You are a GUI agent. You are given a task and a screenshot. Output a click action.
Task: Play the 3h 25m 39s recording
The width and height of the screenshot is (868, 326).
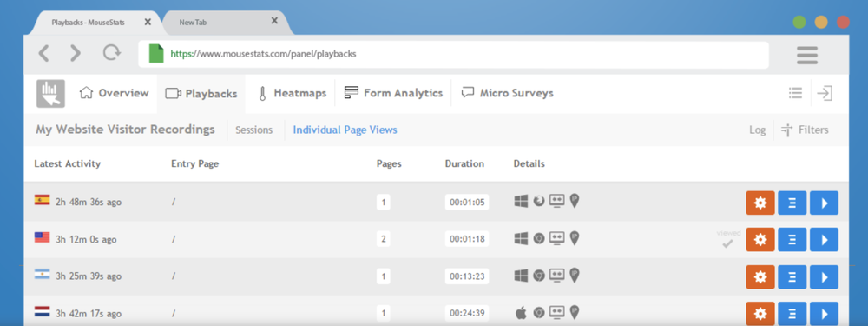click(x=825, y=276)
